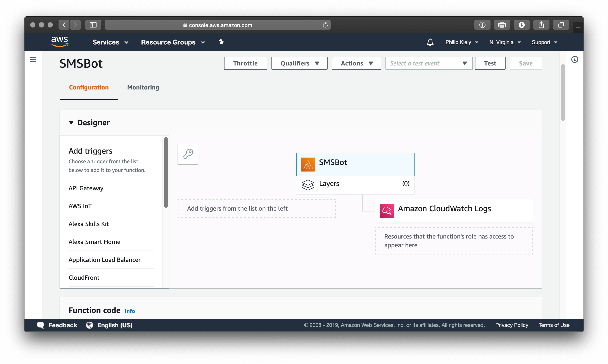Reload the page with the refresh icon

pyautogui.click(x=325, y=25)
